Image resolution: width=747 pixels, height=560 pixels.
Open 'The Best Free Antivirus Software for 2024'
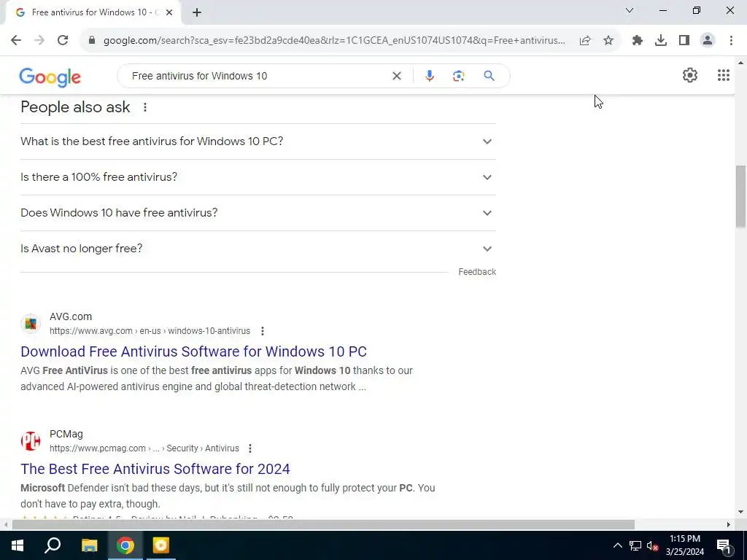[x=155, y=469]
